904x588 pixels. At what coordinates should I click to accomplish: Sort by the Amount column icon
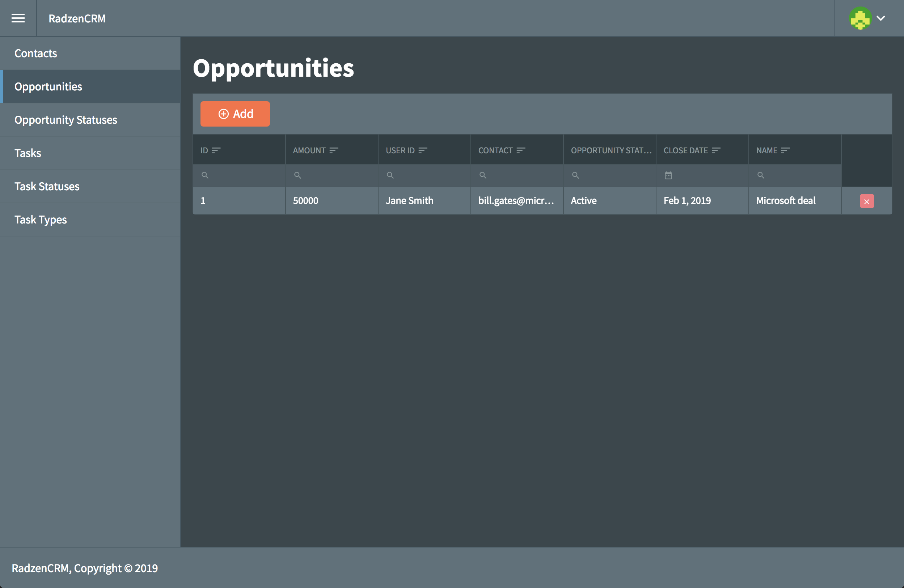pyautogui.click(x=334, y=150)
